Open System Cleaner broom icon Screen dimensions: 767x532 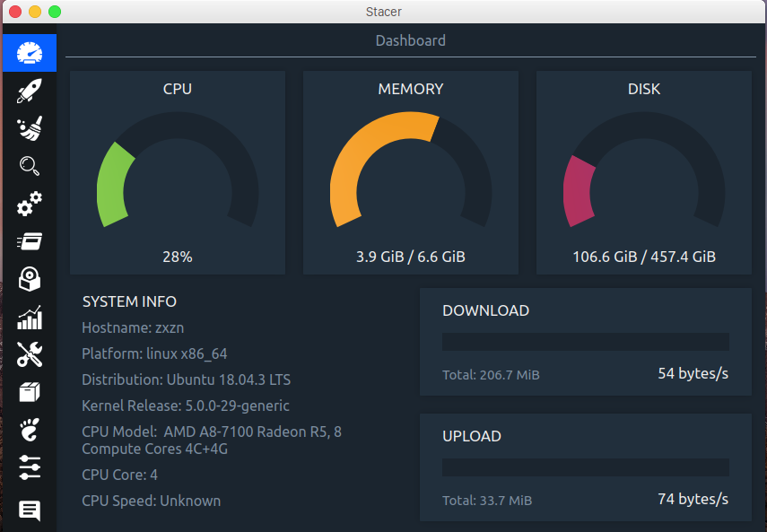[30, 128]
